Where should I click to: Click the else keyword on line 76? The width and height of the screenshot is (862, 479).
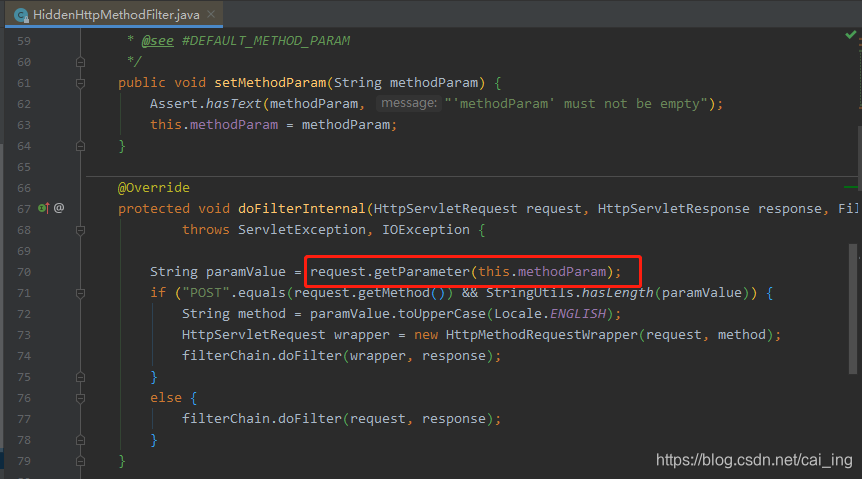tap(166, 398)
